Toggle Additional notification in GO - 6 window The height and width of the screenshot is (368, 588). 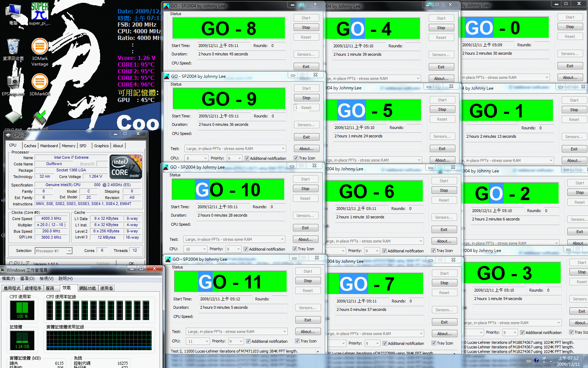point(403,251)
